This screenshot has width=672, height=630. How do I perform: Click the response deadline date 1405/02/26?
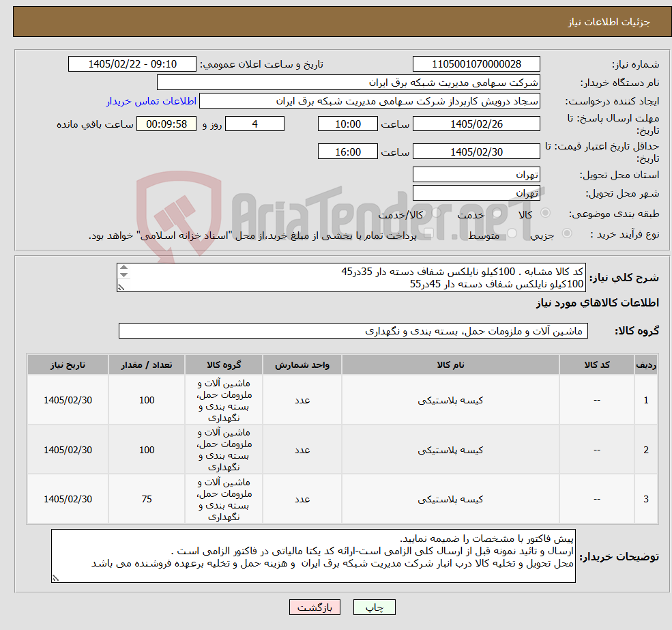[476, 124]
